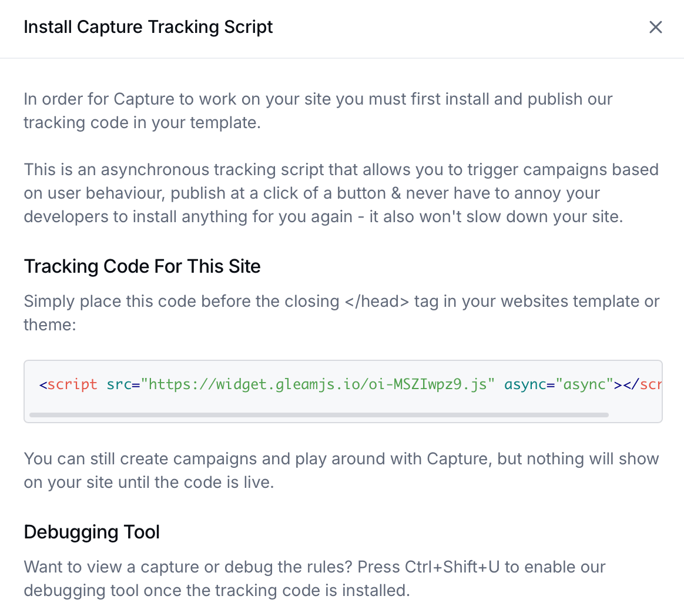The width and height of the screenshot is (684, 616).
Task: Click the paragraph about creating campaigns
Action: pos(341,470)
